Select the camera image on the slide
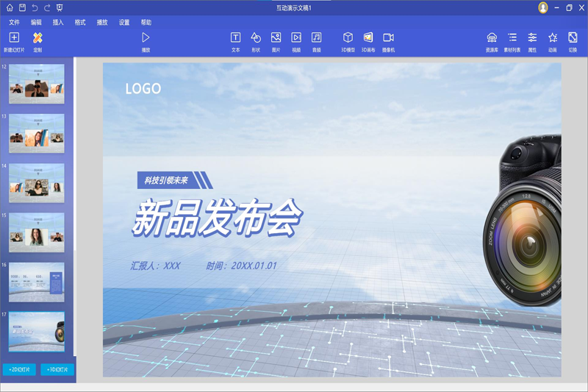This screenshot has width=588, height=392. [x=522, y=220]
